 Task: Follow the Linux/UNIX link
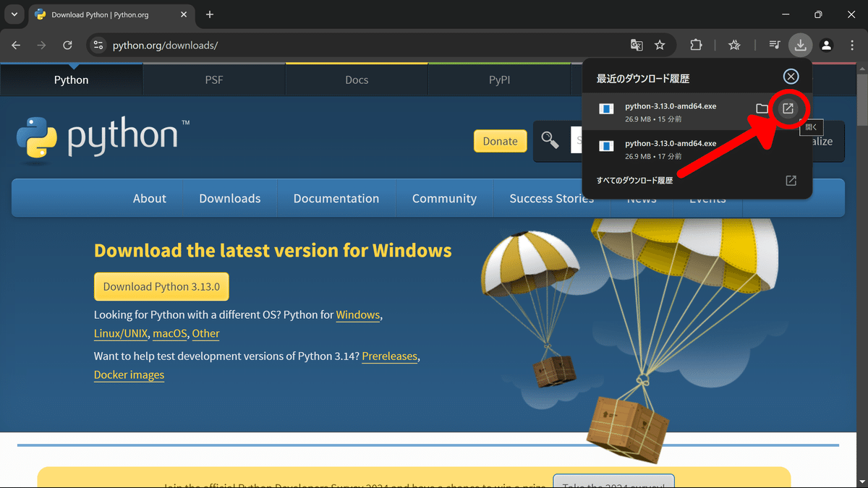(x=122, y=334)
